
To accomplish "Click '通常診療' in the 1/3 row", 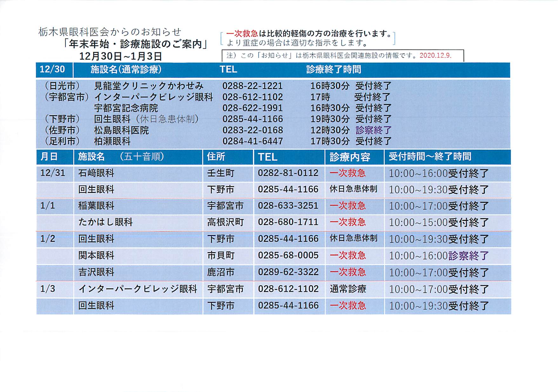I will (348, 289).
